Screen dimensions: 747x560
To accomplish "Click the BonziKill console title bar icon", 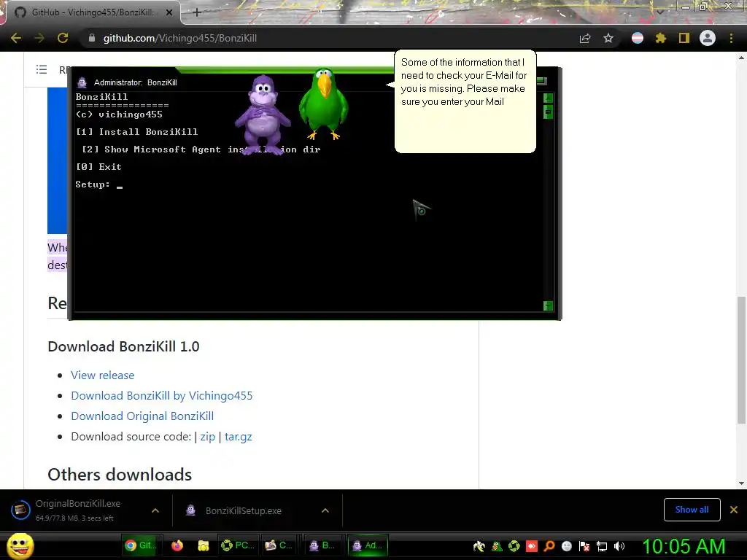I will pyautogui.click(x=82, y=82).
